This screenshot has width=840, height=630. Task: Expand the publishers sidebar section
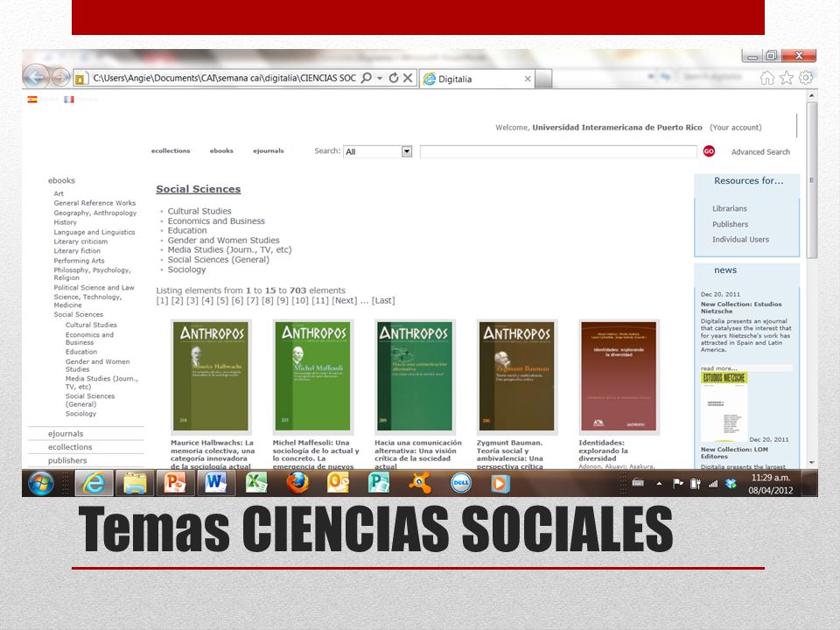(67, 461)
